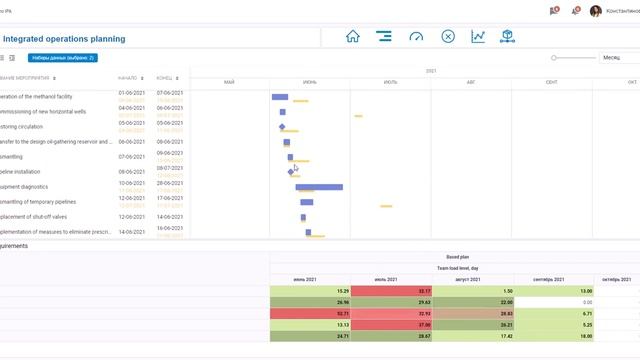This screenshot has height=360, width=640.
Task: Open the Home page icon
Action: [x=353, y=36]
